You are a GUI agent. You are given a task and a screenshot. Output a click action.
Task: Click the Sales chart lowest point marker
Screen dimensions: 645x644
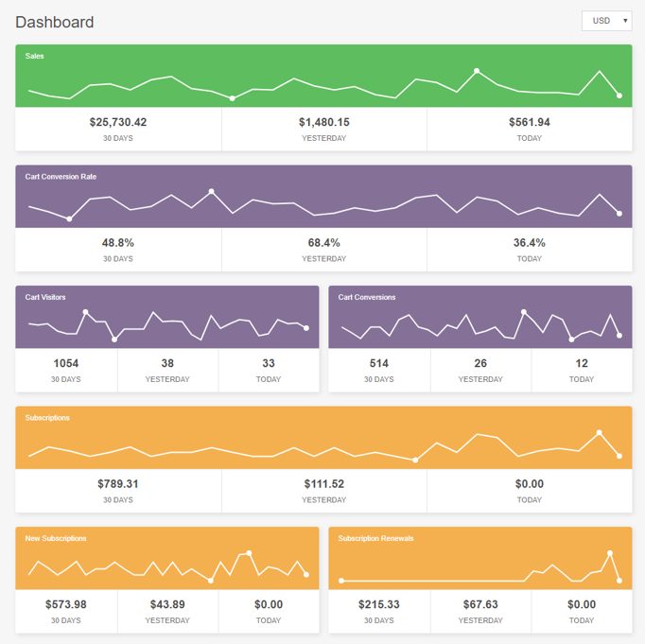(x=233, y=98)
